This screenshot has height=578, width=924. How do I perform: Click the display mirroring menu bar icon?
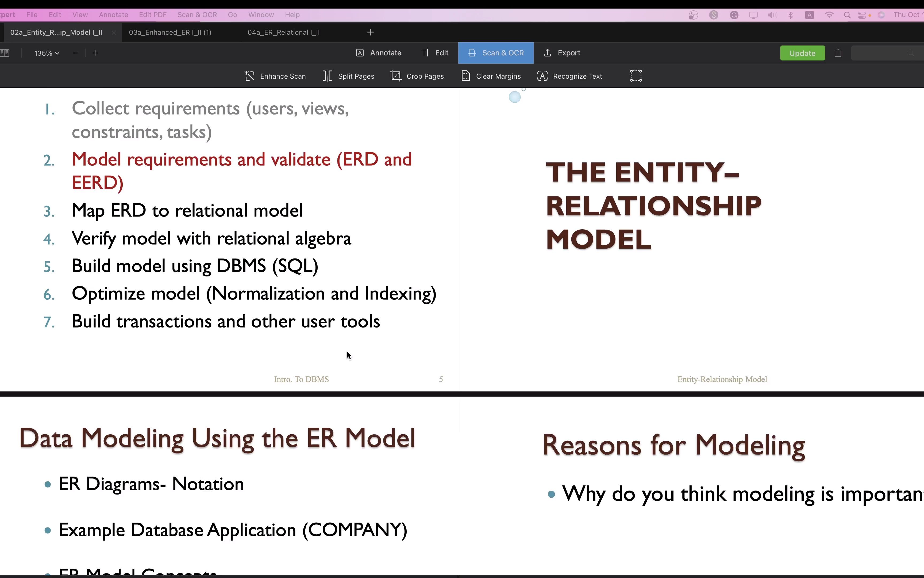(753, 15)
